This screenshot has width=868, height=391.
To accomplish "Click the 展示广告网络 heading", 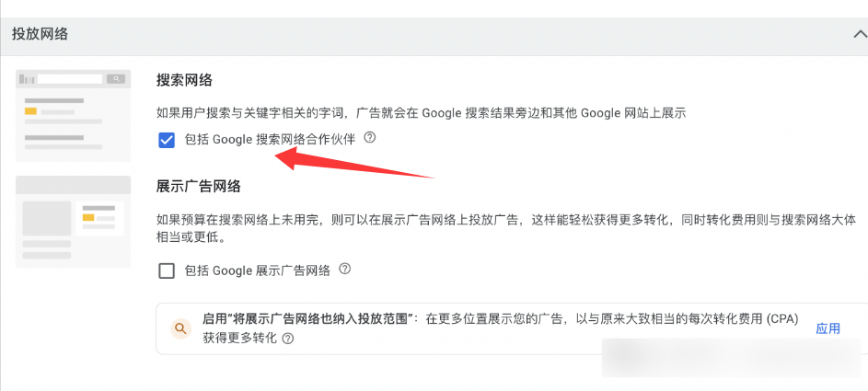I will 199,186.
